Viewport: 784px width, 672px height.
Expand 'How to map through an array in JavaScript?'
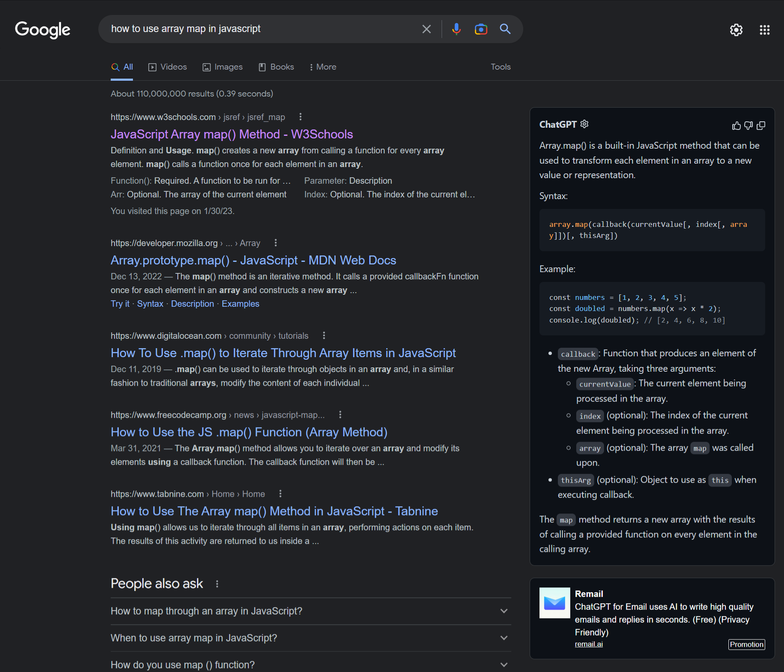click(311, 611)
